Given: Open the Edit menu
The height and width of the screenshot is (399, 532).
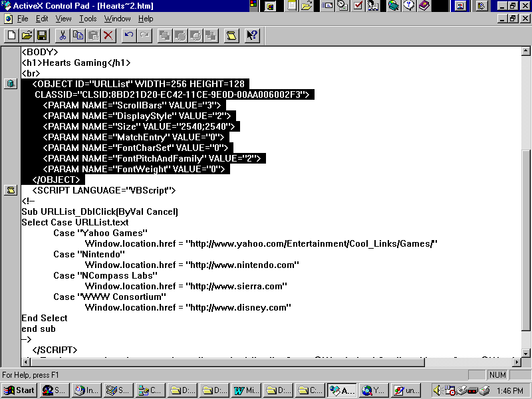Looking at the screenshot, I should point(43,19).
